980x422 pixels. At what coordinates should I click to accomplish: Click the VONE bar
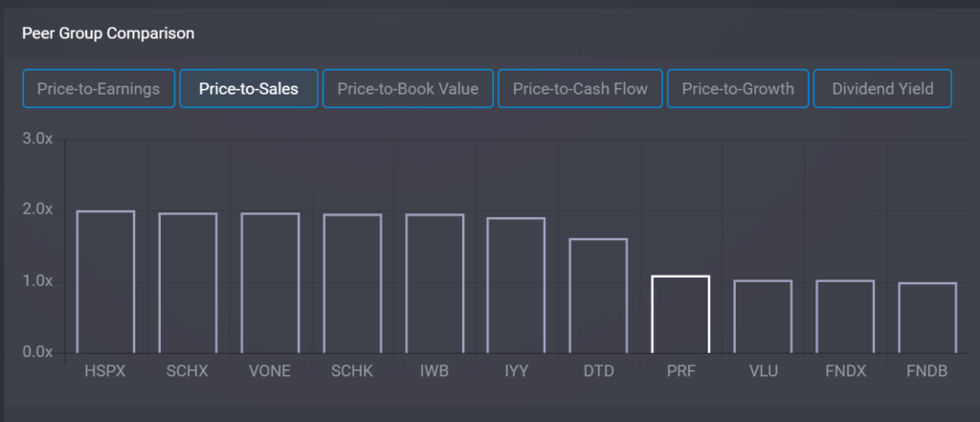tap(270, 283)
